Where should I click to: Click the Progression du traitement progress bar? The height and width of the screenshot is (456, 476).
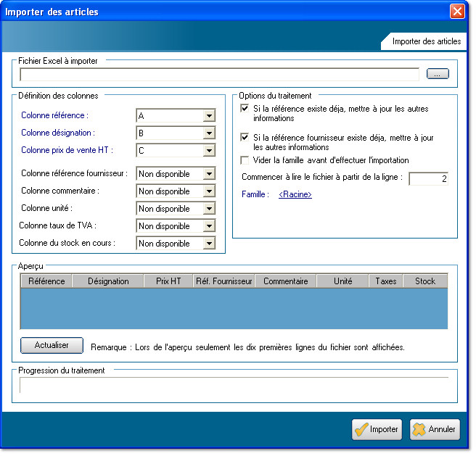coord(234,385)
